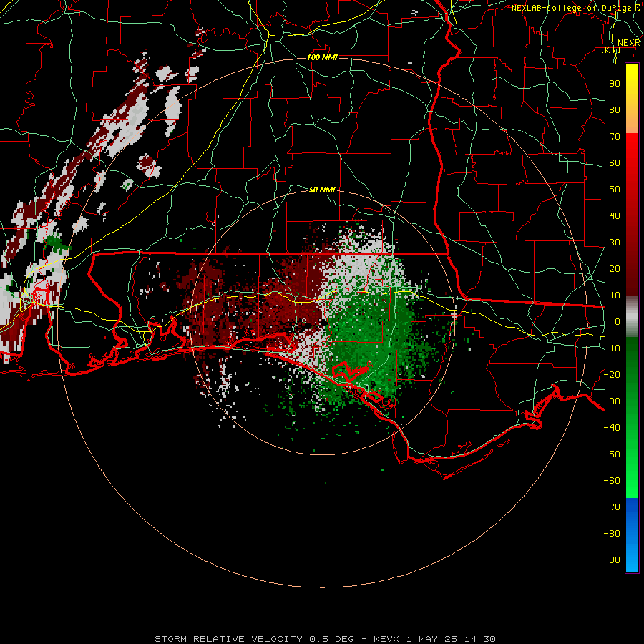Image resolution: width=644 pixels, height=644 pixels.
Task: Click the 70 value on velocity scale
Action: point(615,137)
